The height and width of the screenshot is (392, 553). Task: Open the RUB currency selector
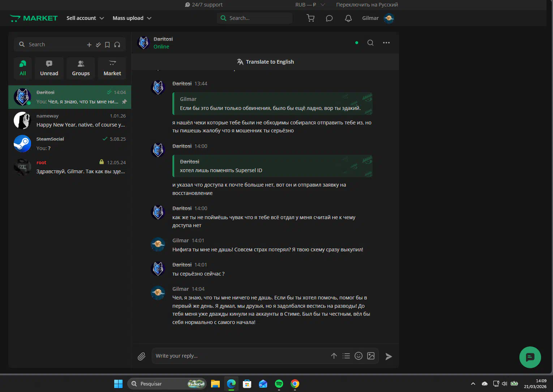pyautogui.click(x=310, y=5)
